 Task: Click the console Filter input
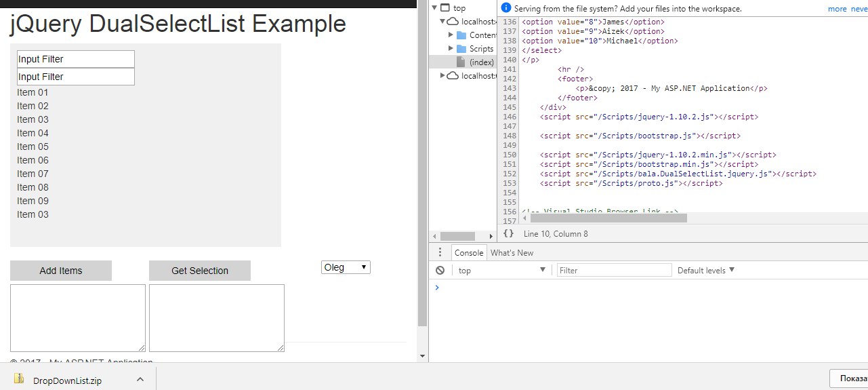pyautogui.click(x=615, y=270)
